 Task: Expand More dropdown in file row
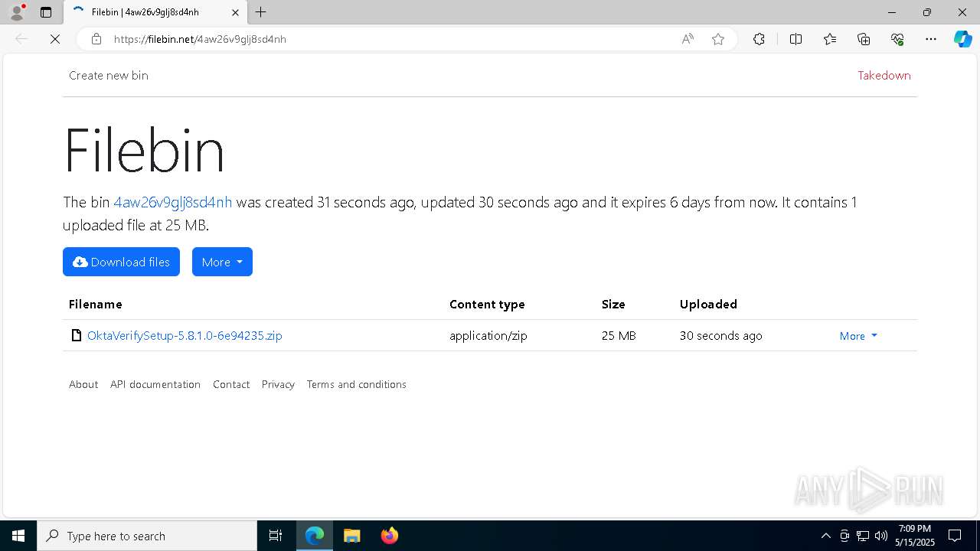coord(858,336)
